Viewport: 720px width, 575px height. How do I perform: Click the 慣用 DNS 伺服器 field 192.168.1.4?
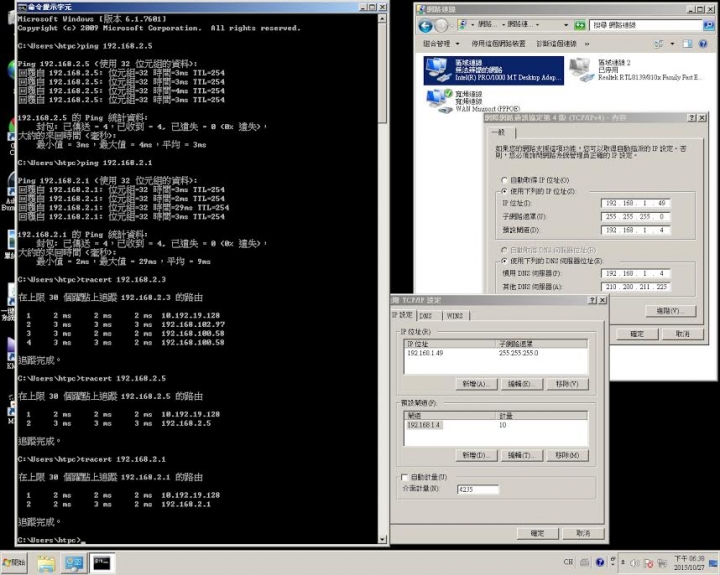pos(636,273)
